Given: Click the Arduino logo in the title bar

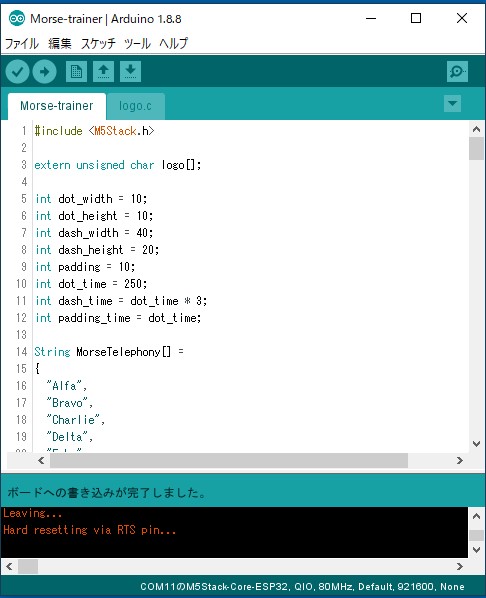Looking at the screenshot, I should [17, 18].
